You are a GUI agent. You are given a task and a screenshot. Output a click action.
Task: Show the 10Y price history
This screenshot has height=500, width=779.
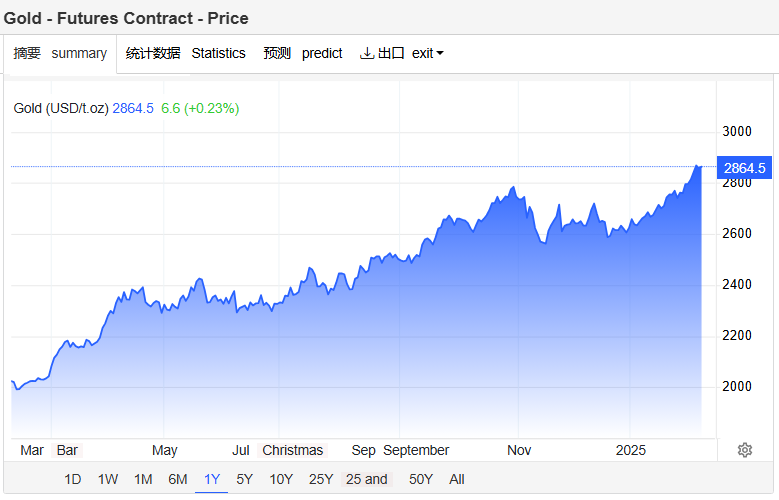(281, 479)
